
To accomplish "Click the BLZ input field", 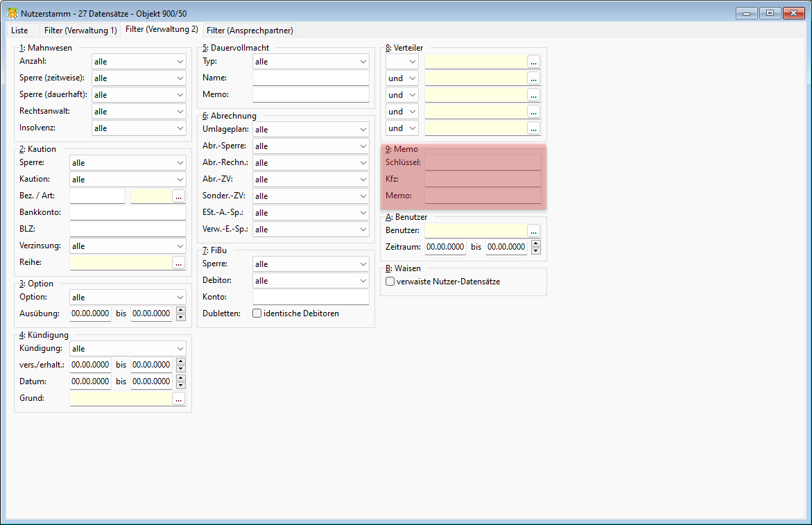I will [128, 229].
